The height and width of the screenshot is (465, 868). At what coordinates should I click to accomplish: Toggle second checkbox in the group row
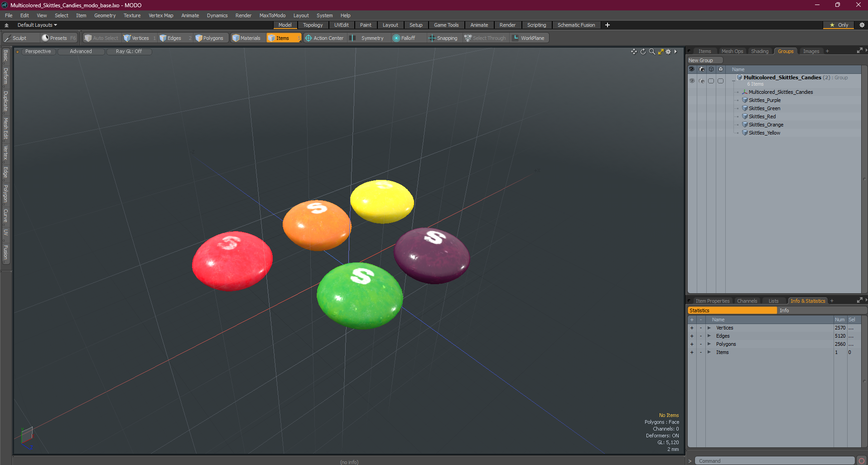click(720, 81)
